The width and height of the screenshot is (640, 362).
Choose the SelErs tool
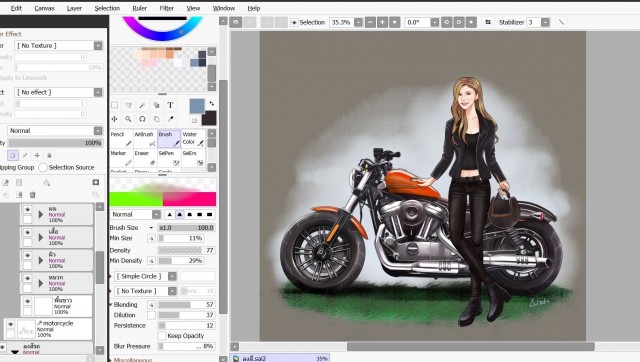pos(193,158)
